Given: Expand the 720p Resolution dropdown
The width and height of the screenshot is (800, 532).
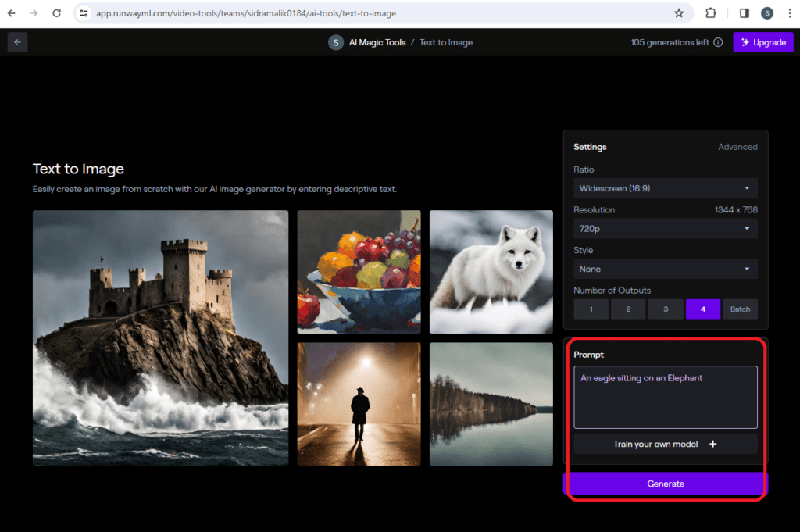Looking at the screenshot, I should pos(665,228).
